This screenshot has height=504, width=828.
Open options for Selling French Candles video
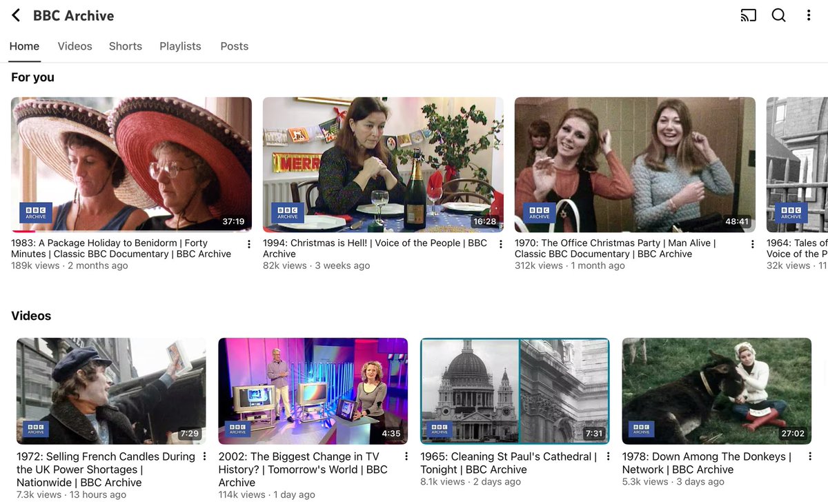(204, 456)
